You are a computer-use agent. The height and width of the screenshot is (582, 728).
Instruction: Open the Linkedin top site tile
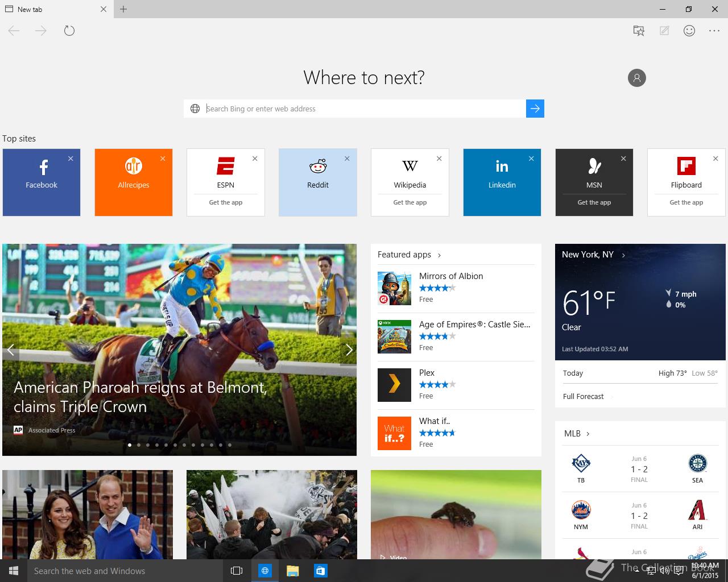coord(502,182)
